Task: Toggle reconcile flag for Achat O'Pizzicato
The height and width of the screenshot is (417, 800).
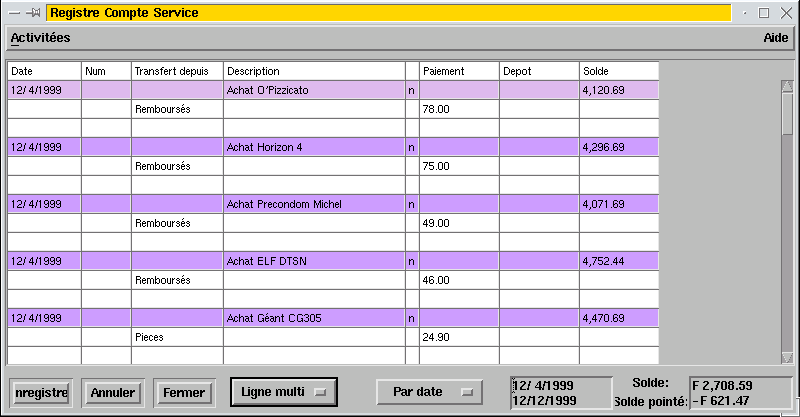Action: [411, 90]
